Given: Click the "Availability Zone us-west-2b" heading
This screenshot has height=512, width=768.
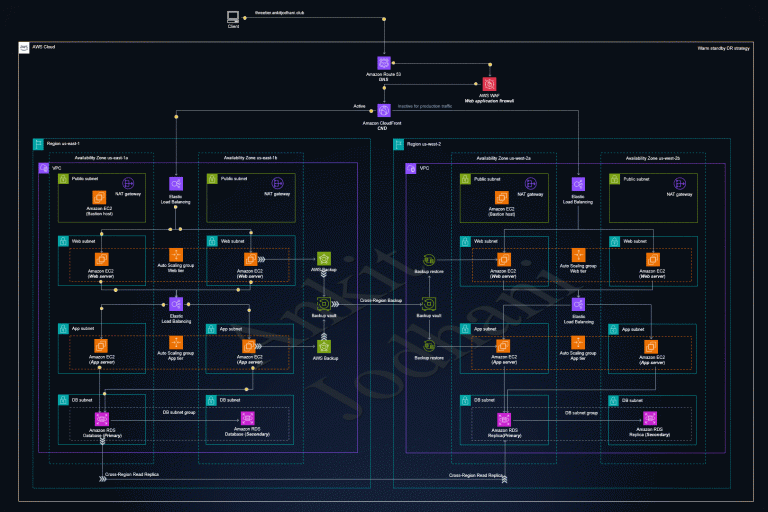Looking at the screenshot, I should 652,158.
